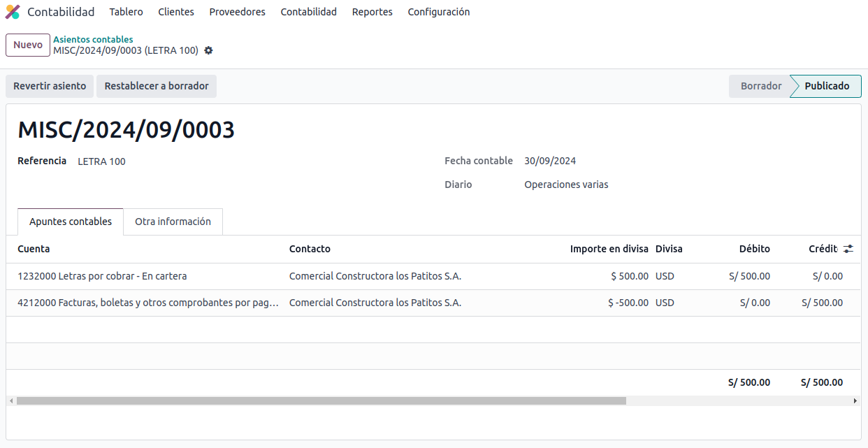The width and height of the screenshot is (868, 448).
Task: Switch to the Otra información tab
Action: coord(173,222)
